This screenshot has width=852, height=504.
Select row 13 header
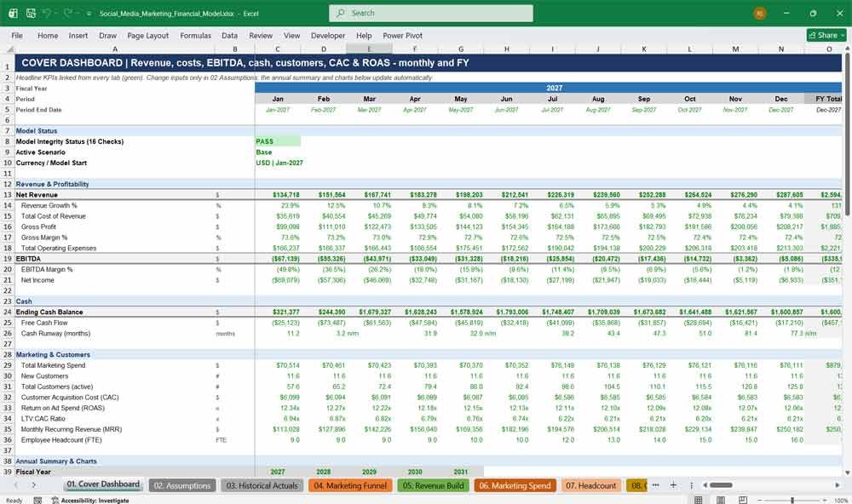[8, 194]
